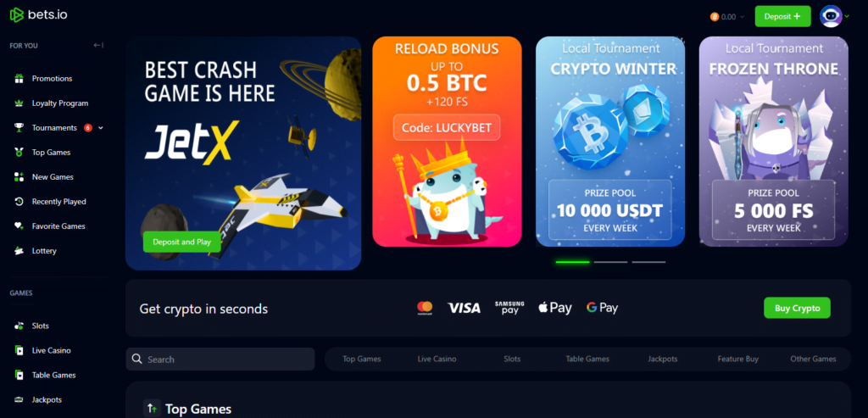Open Recently Played via the clock icon

[x=19, y=202]
